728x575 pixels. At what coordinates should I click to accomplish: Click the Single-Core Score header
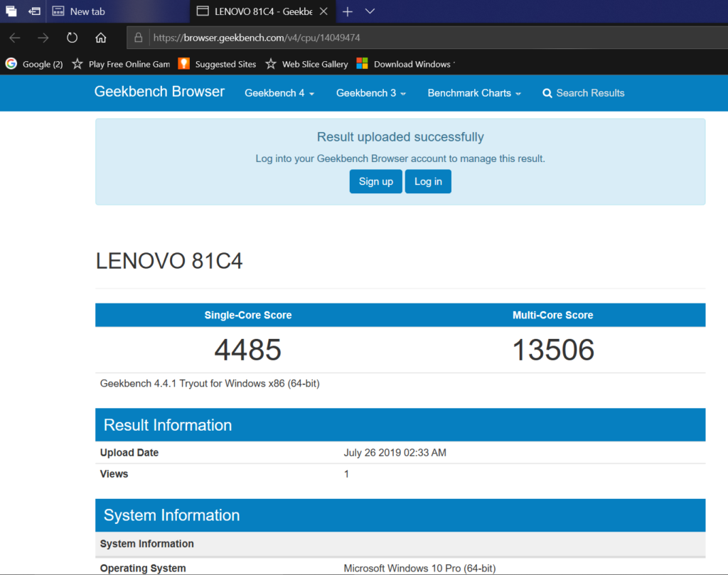point(248,315)
